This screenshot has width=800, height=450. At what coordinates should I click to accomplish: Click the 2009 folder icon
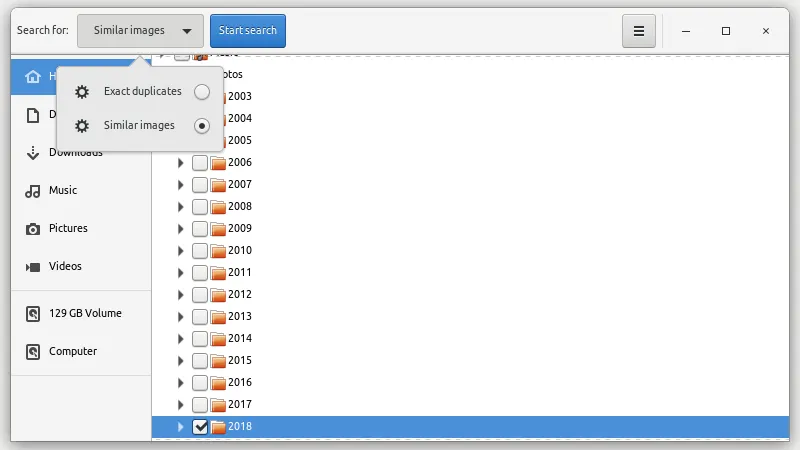tap(218, 229)
